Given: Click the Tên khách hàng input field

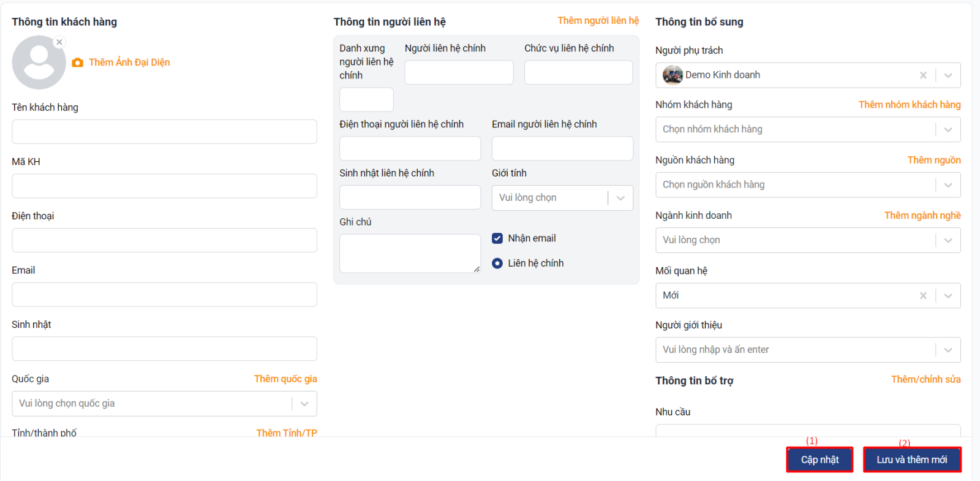Looking at the screenshot, I should click(164, 132).
